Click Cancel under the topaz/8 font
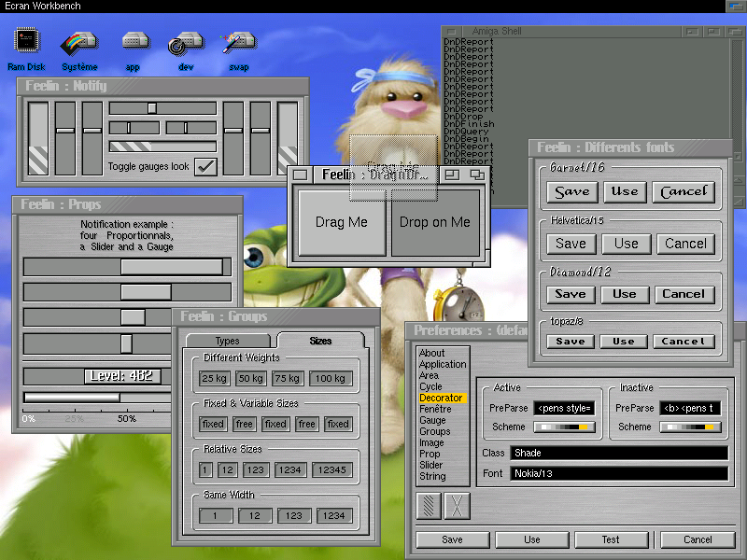The image size is (747, 560). click(684, 342)
